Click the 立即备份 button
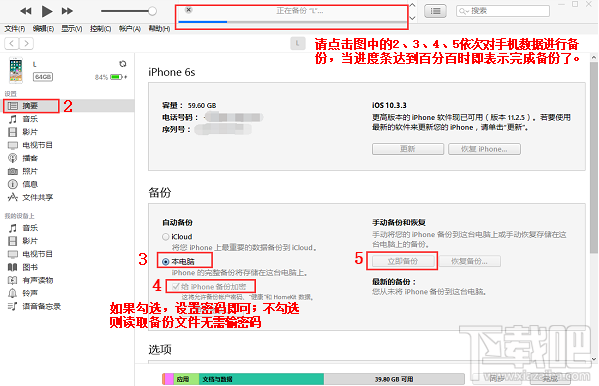The width and height of the screenshot is (599, 386). click(x=403, y=261)
